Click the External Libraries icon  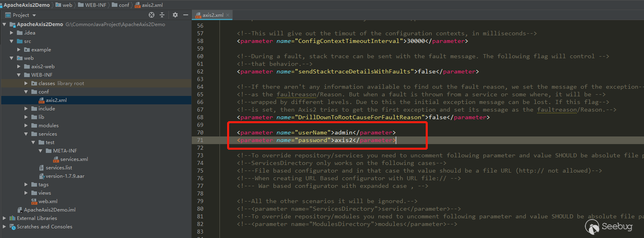click(x=12, y=218)
